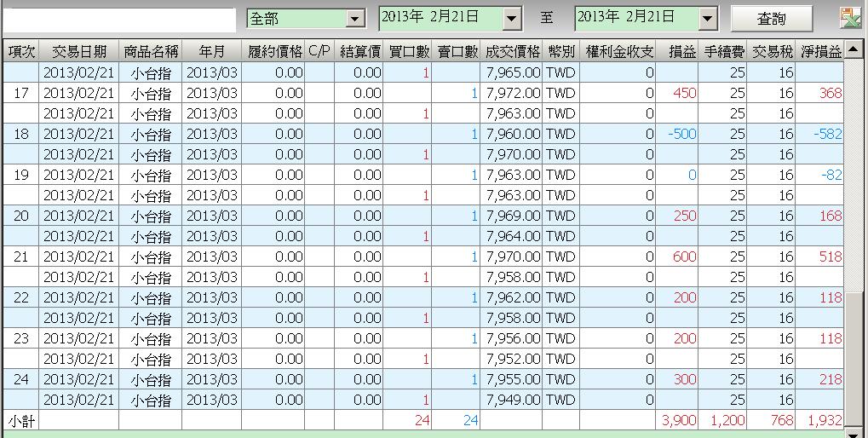The height and width of the screenshot is (438, 868).
Task: Select row number 17
Action: pos(21,93)
